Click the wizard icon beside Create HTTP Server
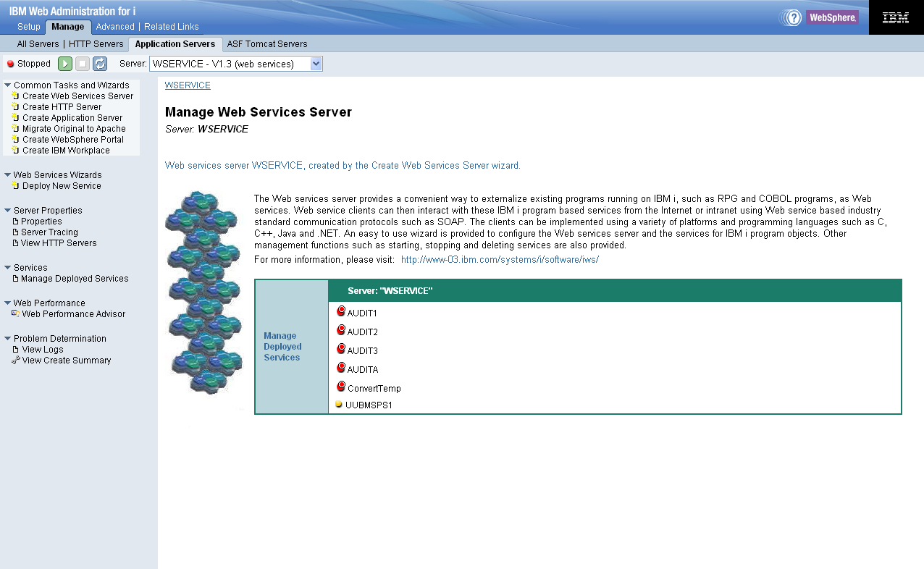The width and height of the screenshot is (924, 569). (x=16, y=106)
